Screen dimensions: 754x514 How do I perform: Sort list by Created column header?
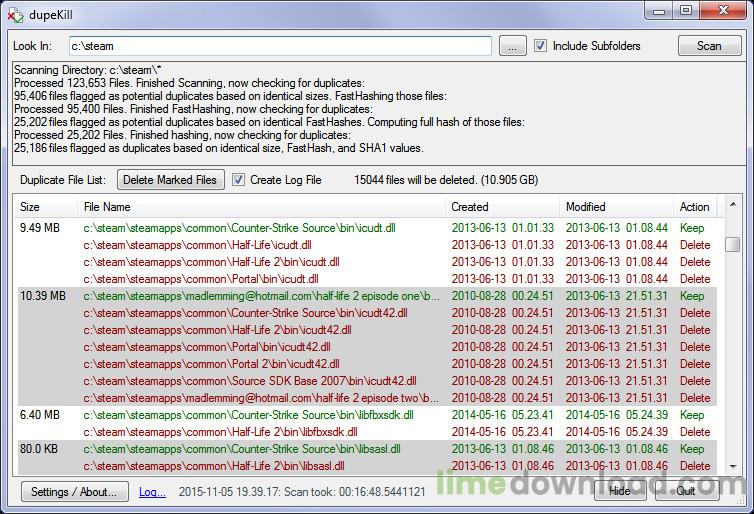(x=502, y=207)
